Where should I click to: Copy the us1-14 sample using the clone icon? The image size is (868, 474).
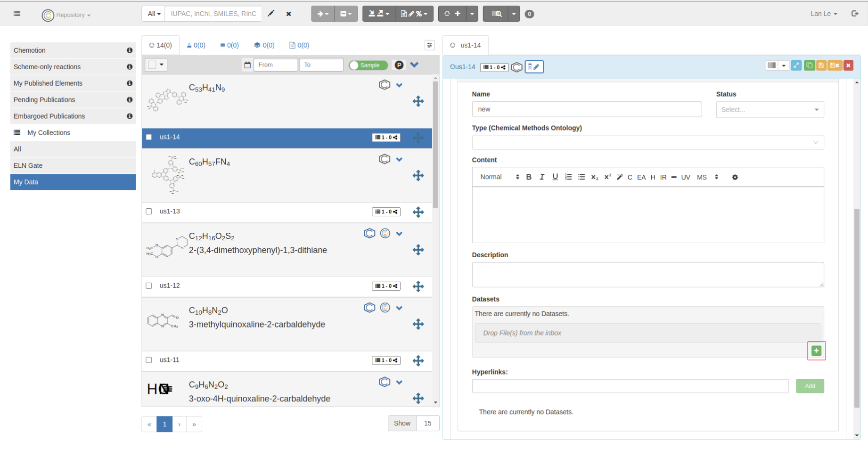pos(810,65)
